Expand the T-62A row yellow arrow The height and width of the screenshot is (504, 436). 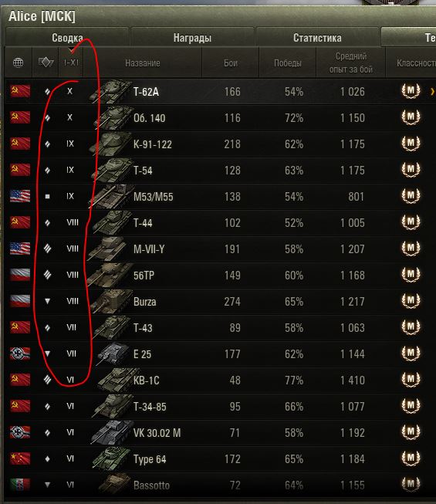432,92
